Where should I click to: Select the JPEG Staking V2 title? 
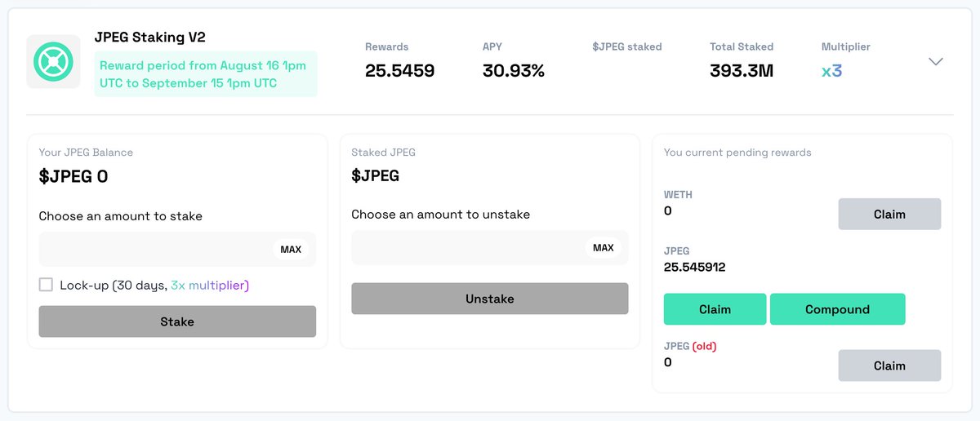coord(150,37)
